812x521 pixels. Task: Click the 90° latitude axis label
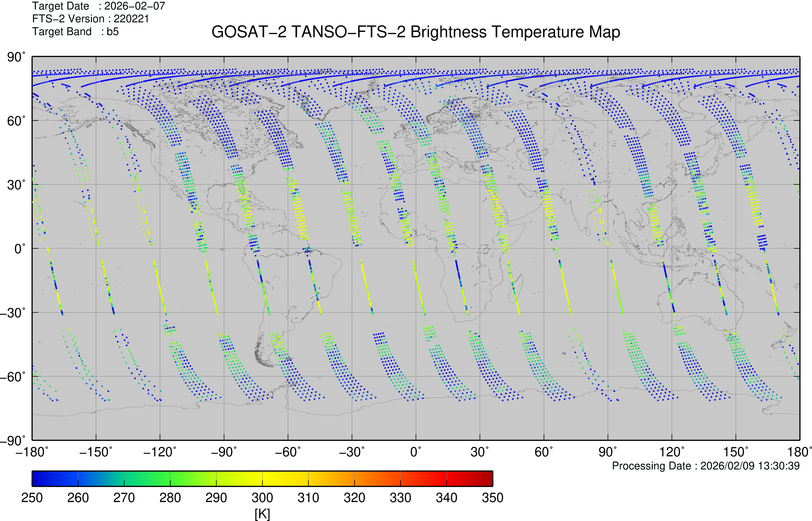(x=16, y=57)
